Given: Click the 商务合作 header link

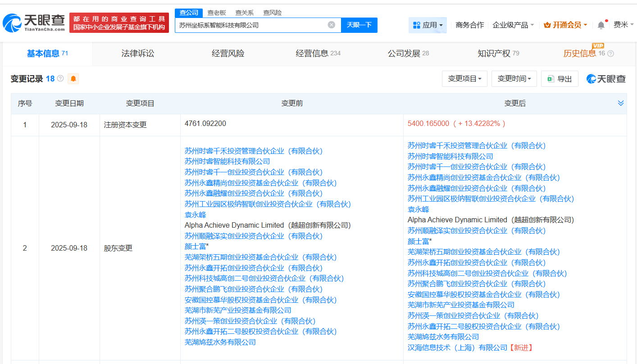Looking at the screenshot, I should [469, 25].
